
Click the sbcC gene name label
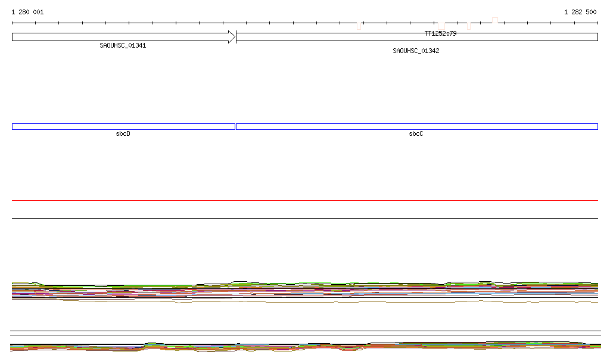tap(416, 134)
